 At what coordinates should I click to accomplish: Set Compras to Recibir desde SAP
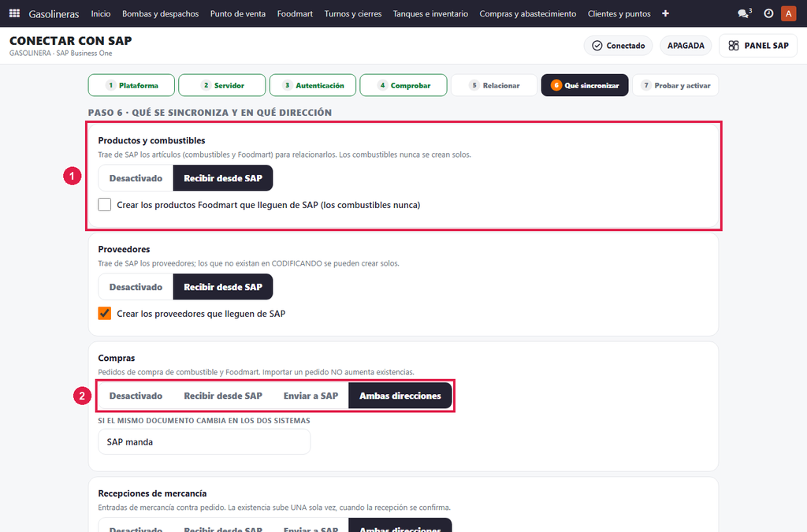click(223, 396)
